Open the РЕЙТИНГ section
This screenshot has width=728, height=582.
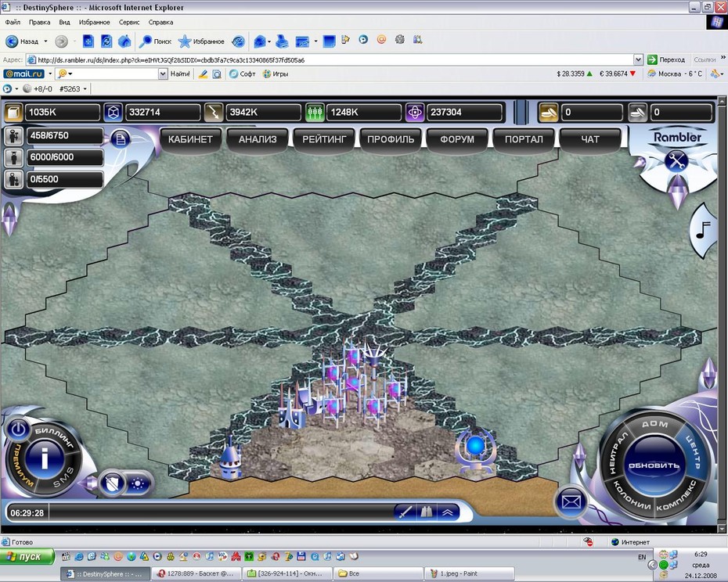pos(324,139)
